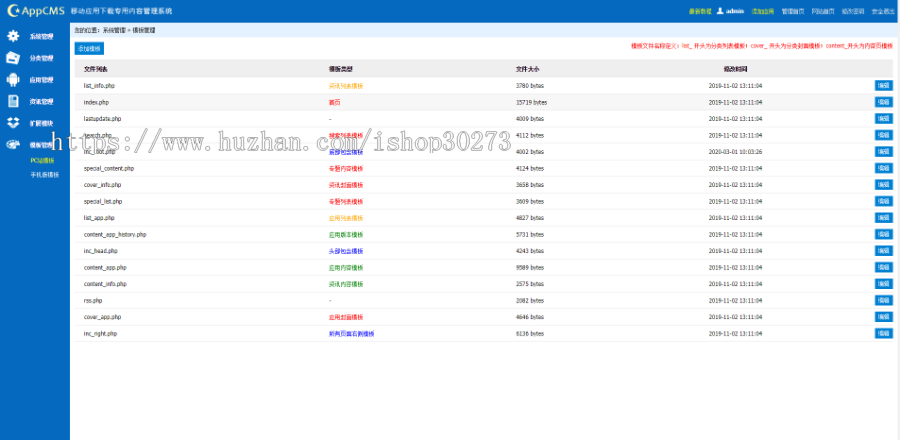
Task: Click the file name index.php
Action: [x=96, y=102]
